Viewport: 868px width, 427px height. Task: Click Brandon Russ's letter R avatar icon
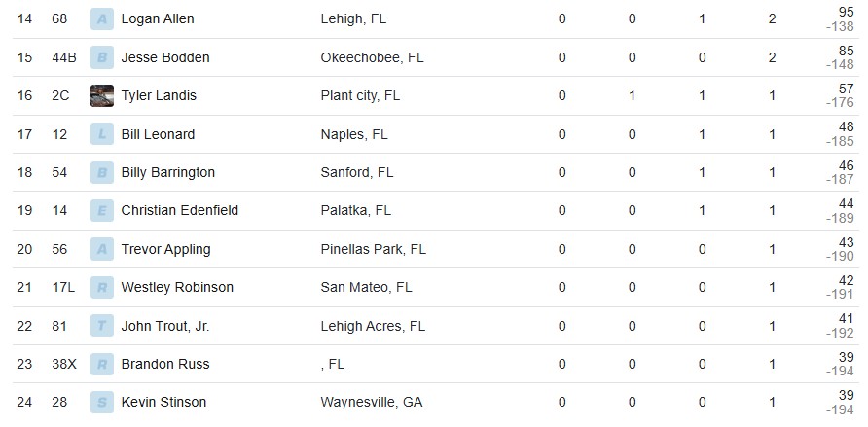101,364
